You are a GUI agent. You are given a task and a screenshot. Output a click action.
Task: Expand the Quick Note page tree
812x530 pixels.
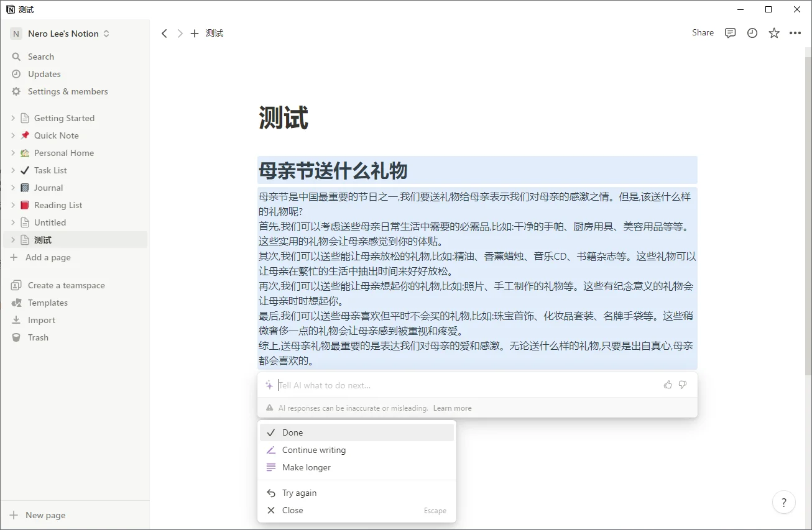pyautogui.click(x=12, y=135)
